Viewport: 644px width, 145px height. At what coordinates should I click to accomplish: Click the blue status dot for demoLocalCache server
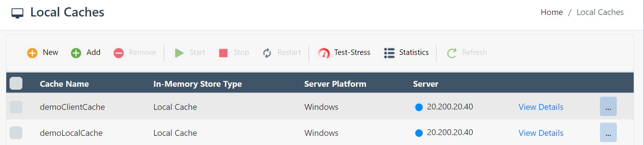coord(419,133)
